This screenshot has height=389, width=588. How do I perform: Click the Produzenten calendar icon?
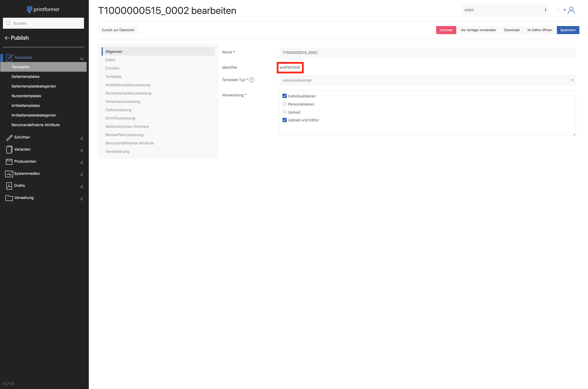pos(9,161)
